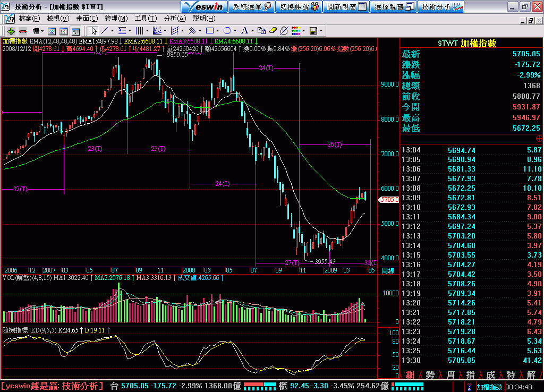
Task: Switch to the 解 tab
Action: (531, 374)
